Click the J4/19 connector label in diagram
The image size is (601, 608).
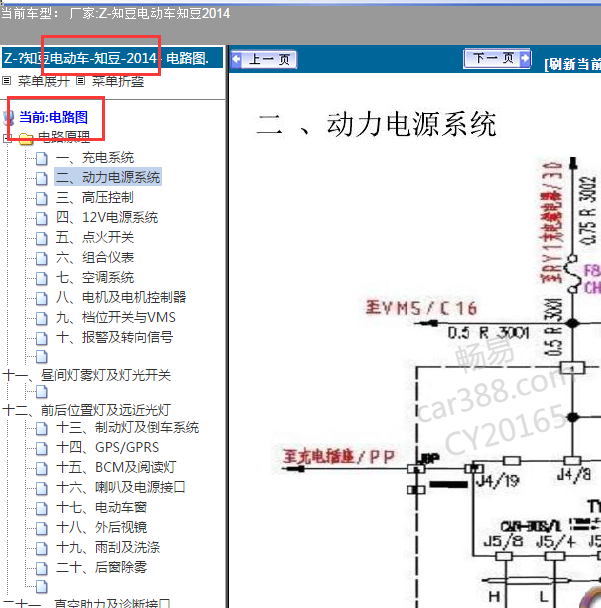498,481
